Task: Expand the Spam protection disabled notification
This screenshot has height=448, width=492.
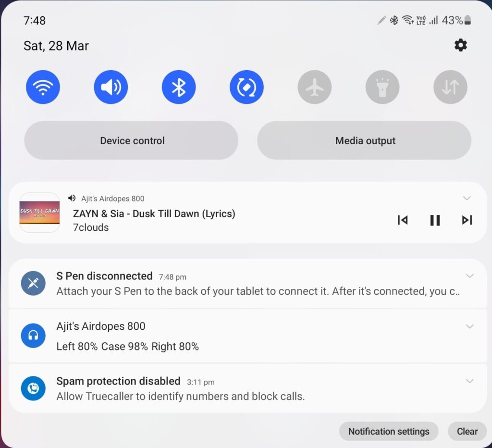Action: point(469,381)
